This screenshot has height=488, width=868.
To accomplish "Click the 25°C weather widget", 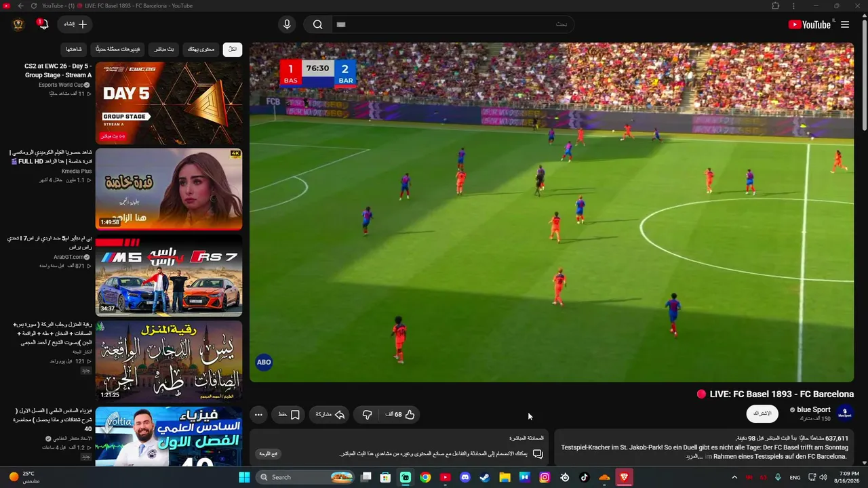I will click(x=24, y=477).
